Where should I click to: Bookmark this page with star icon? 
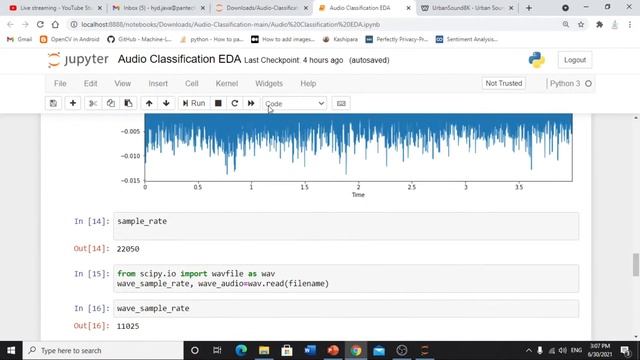581,24
